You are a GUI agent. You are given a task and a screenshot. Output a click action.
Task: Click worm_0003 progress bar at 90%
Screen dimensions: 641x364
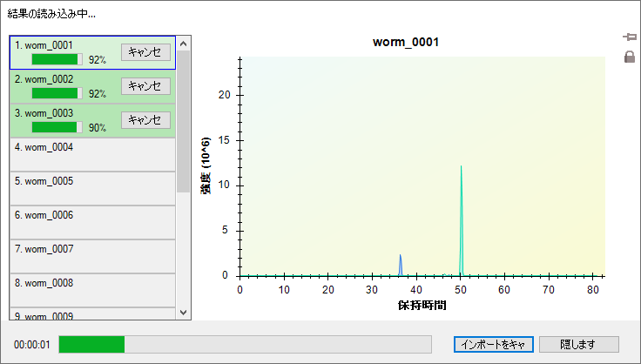click(x=57, y=127)
